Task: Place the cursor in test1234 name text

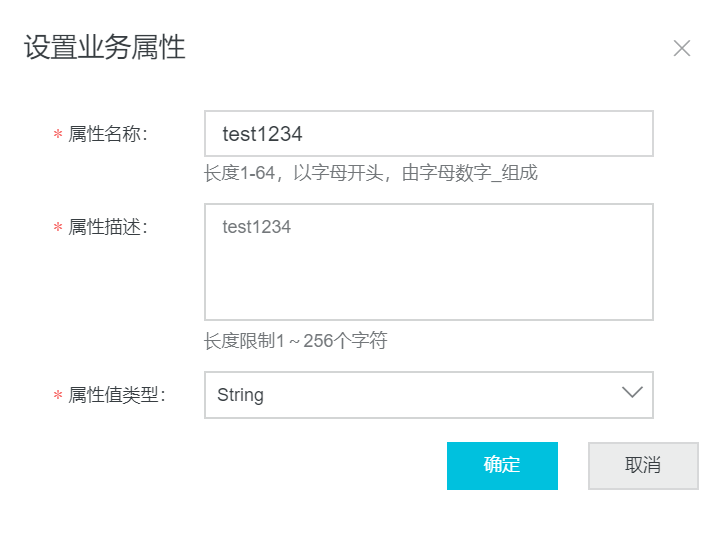Action: 262,134
